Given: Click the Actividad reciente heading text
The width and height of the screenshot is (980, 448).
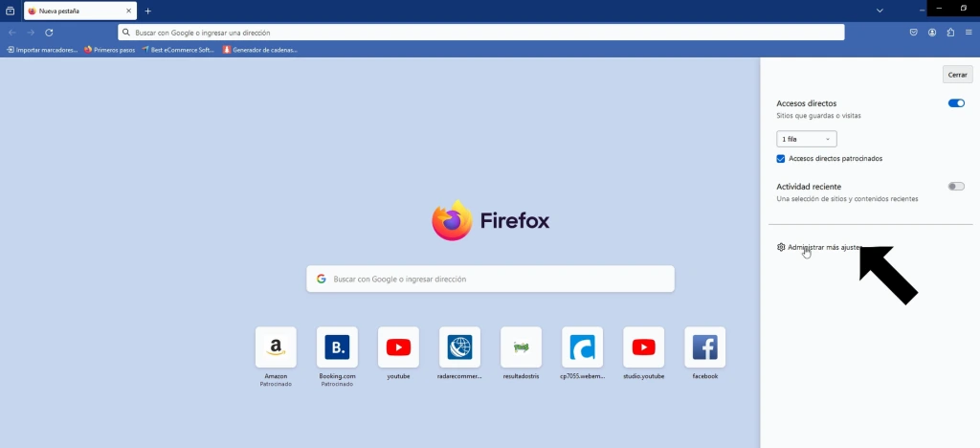Looking at the screenshot, I should (x=808, y=187).
